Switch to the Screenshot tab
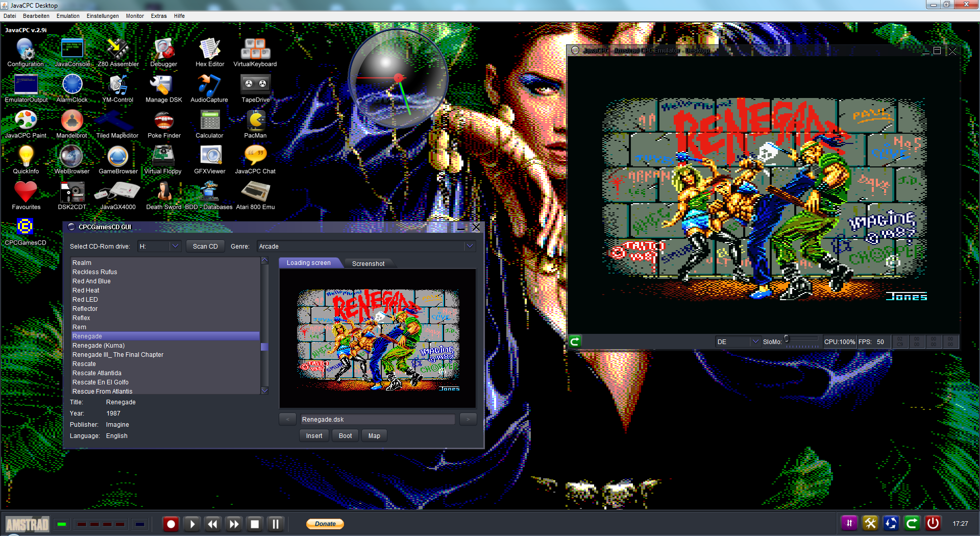 (368, 263)
